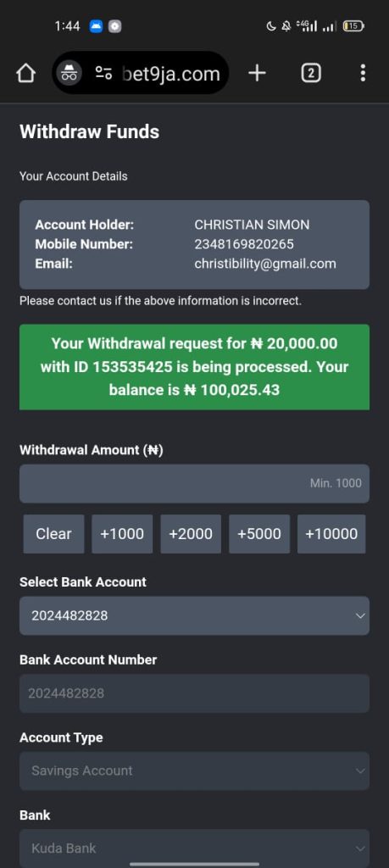Click the Bank Account Number field
Viewport: 389px width, 868px height.
tap(194, 693)
